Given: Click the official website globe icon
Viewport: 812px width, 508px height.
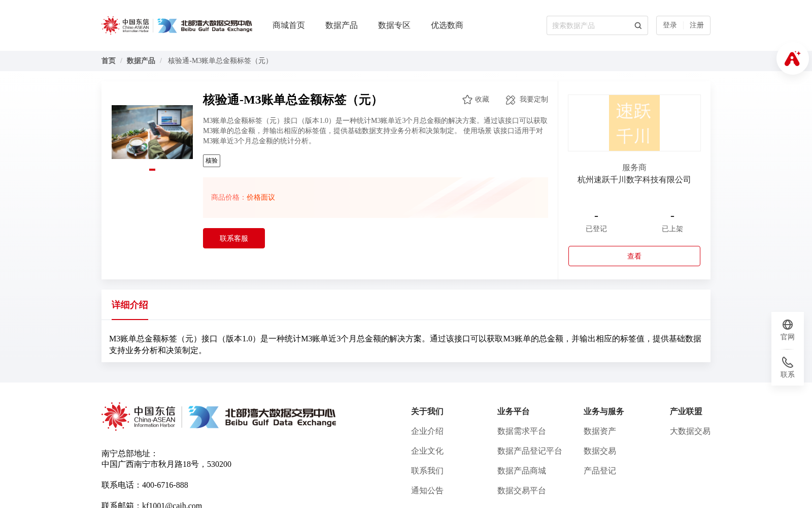Looking at the screenshot, I should (x=788, y=325).
